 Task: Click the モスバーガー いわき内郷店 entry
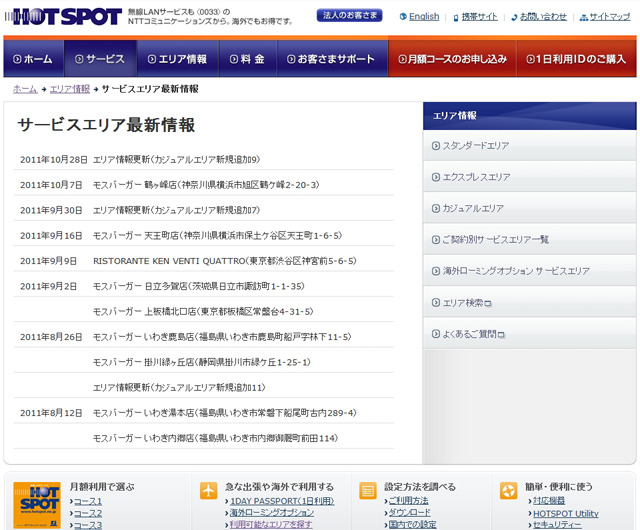(x=216, y=438)
